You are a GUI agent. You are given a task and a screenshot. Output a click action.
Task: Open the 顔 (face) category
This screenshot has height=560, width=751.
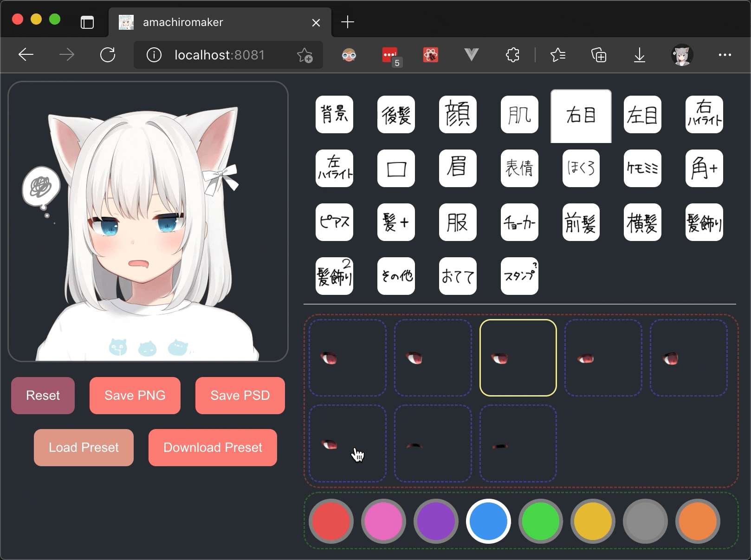458,115
